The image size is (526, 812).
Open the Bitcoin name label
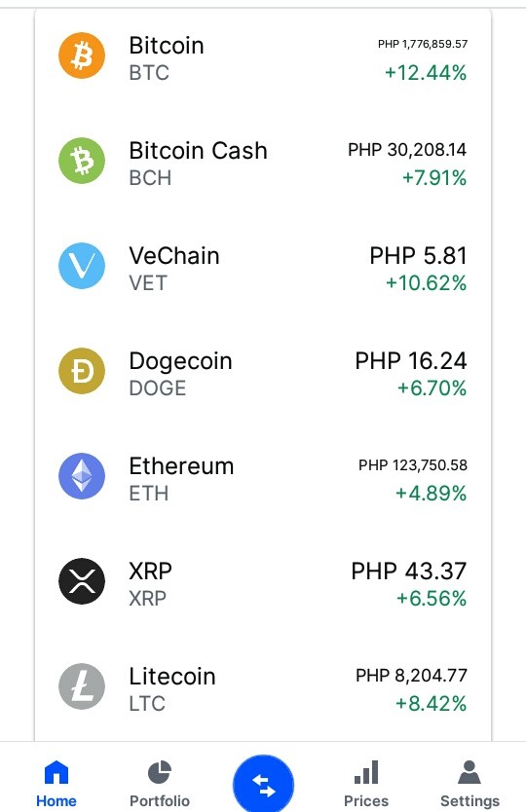167,46
